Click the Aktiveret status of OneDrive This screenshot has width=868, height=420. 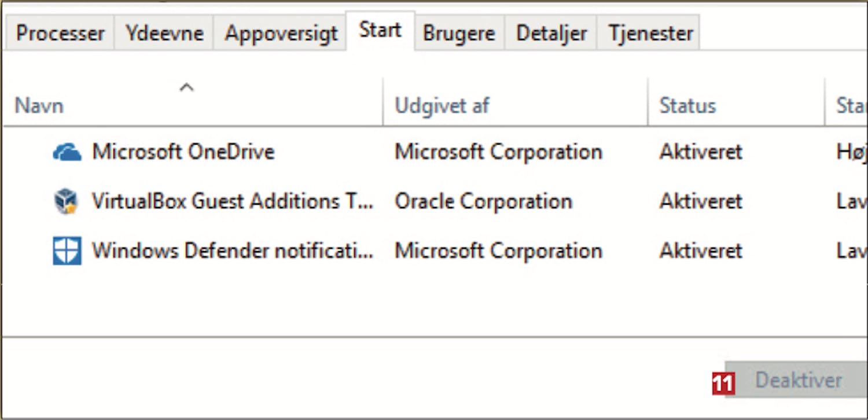pyautogui.click(x=700, y=152)
